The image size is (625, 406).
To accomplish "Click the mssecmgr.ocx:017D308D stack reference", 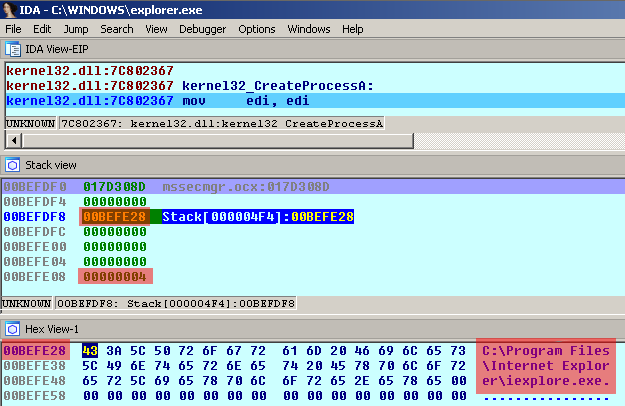I will pyautogui.click(x=259, y=186).
